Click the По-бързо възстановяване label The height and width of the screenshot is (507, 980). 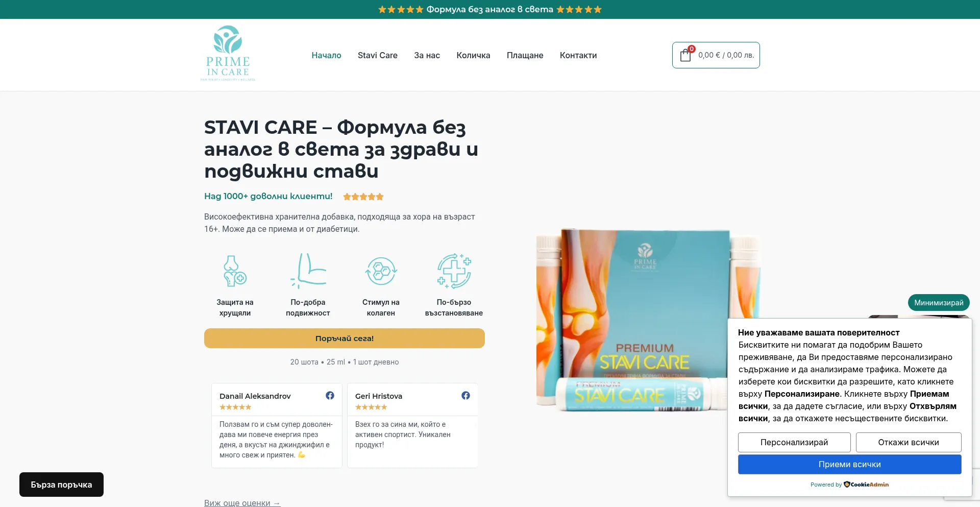[x=454, y=307]
